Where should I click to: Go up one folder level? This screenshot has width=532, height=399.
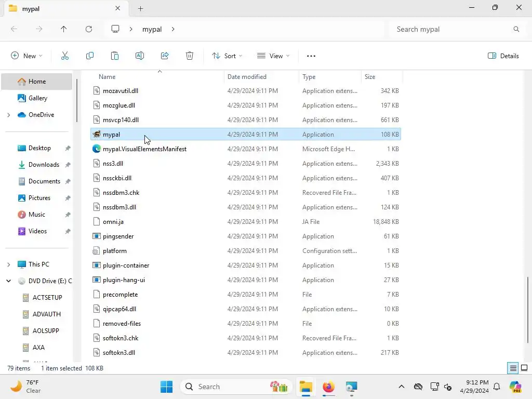[64, 29]
